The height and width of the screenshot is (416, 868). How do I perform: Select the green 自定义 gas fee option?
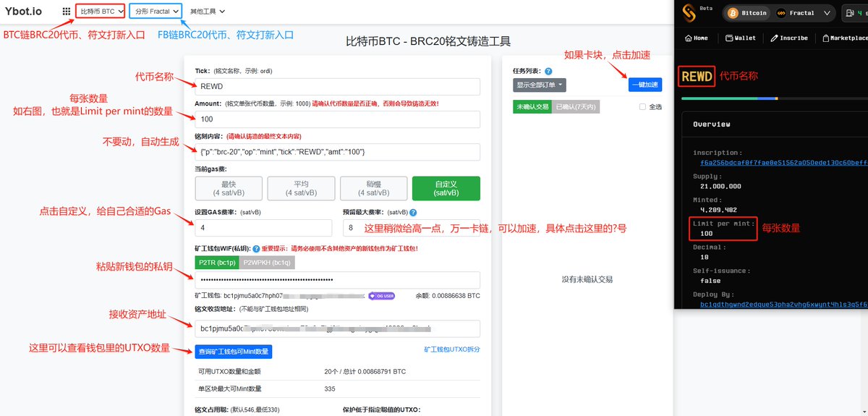(x=446, y=189)
